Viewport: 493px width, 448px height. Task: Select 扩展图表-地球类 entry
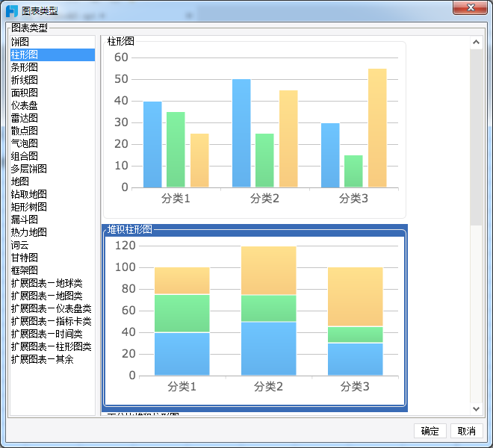[x=52, y=283]
